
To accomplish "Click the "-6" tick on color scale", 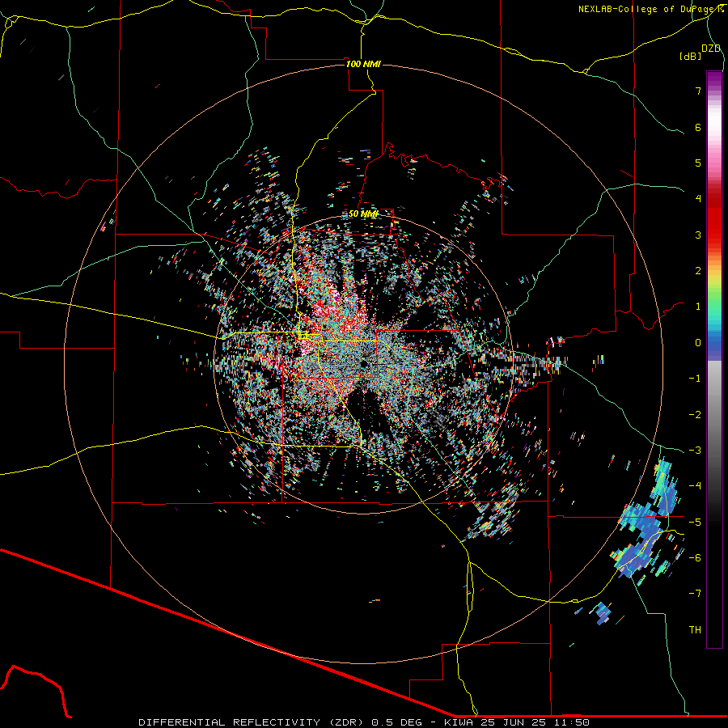I will point(695,558).
